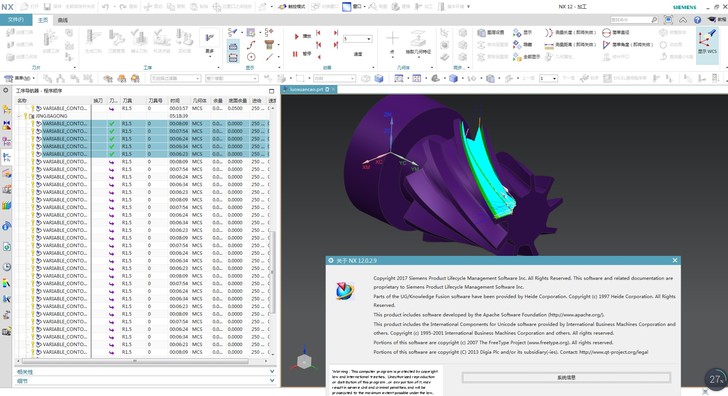Click the Redo arrow icon

(x=123, y=6)
